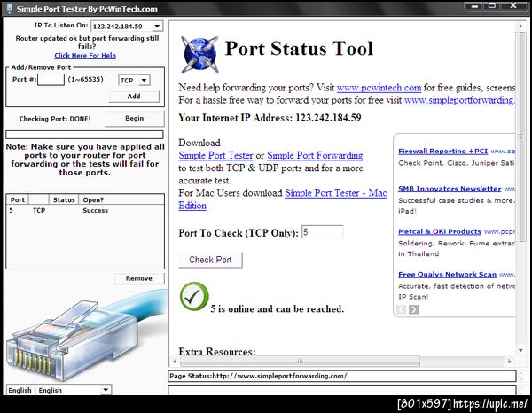This screenshot has height=413, width=532.
Task: Minimize the Simple Port Tester window
Action: click(x=475, y=6)
